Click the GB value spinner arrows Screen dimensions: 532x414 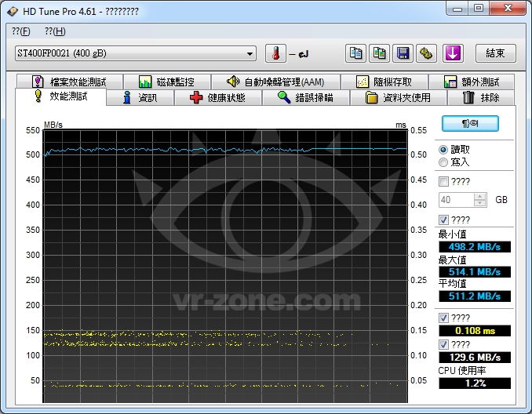click(x=481, y=200)
